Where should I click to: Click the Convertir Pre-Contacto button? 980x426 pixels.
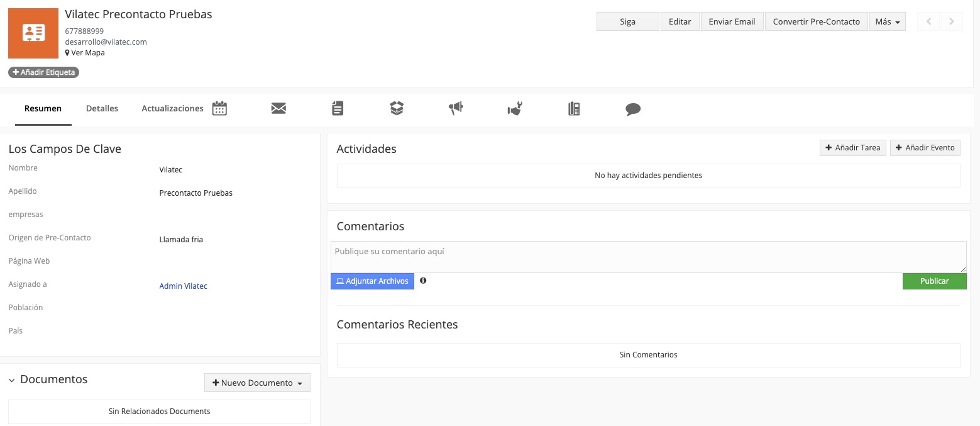point(816,21)
